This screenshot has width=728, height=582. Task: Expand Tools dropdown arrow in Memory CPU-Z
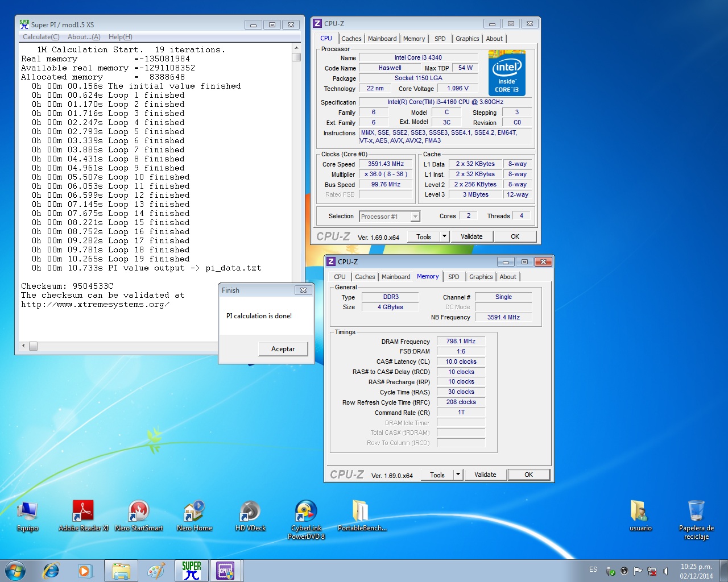458,475
